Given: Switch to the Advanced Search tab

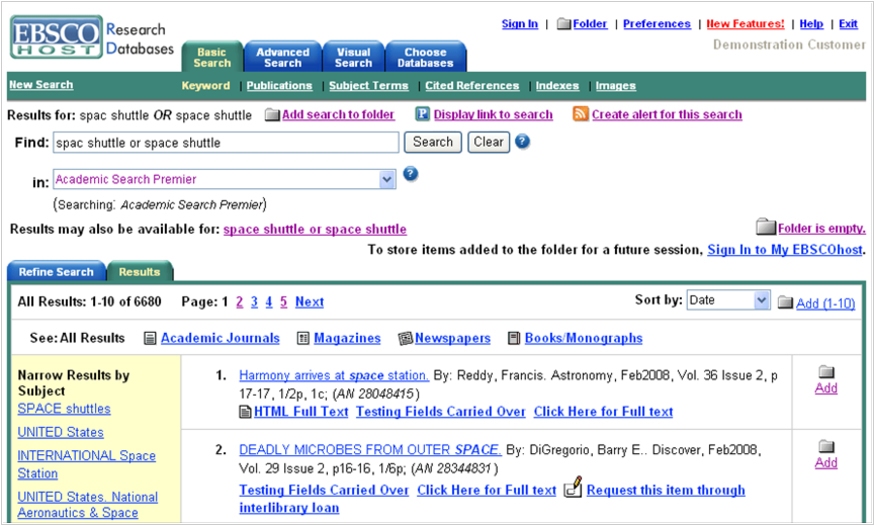Looking at the screenshot, I should coord(283,57).
